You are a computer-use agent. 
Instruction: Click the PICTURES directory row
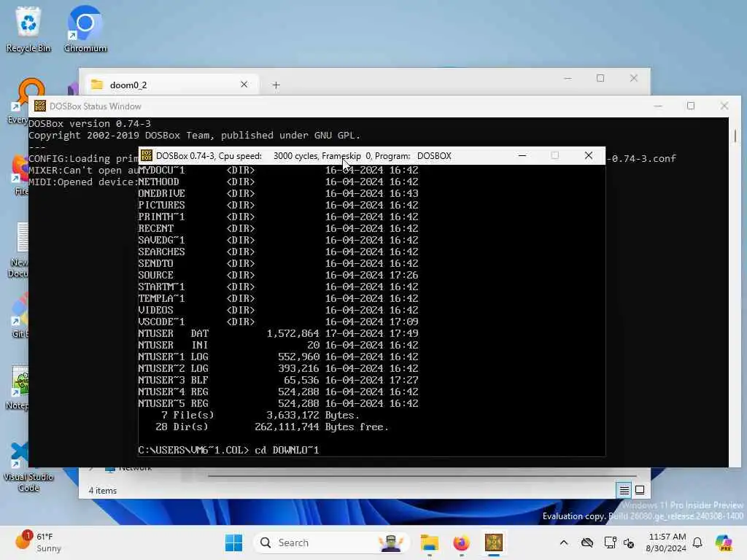pyautogui.click(x=278, y=205)
